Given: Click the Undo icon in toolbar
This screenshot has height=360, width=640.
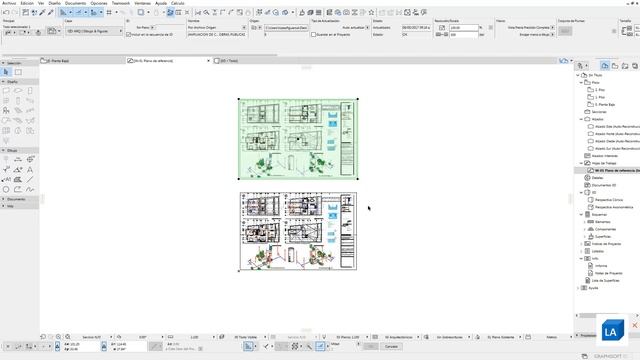Looking at the screenshot, I should coord(6,13).
